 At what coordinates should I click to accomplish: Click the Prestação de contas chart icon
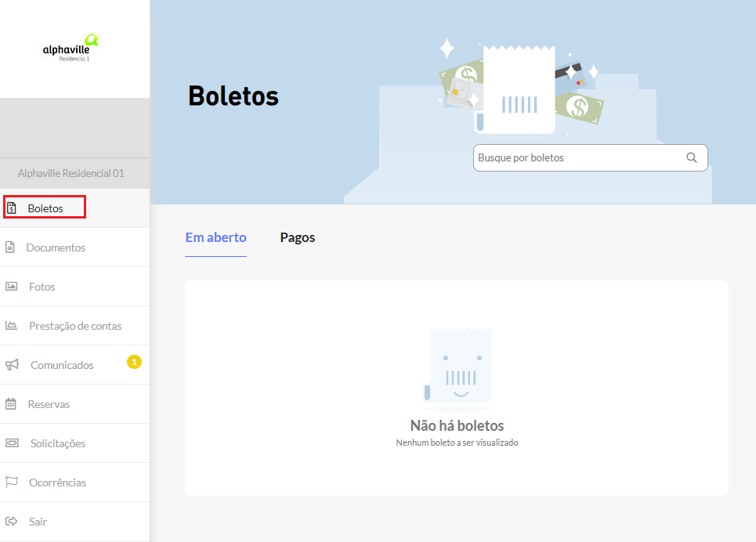(12, 326)
